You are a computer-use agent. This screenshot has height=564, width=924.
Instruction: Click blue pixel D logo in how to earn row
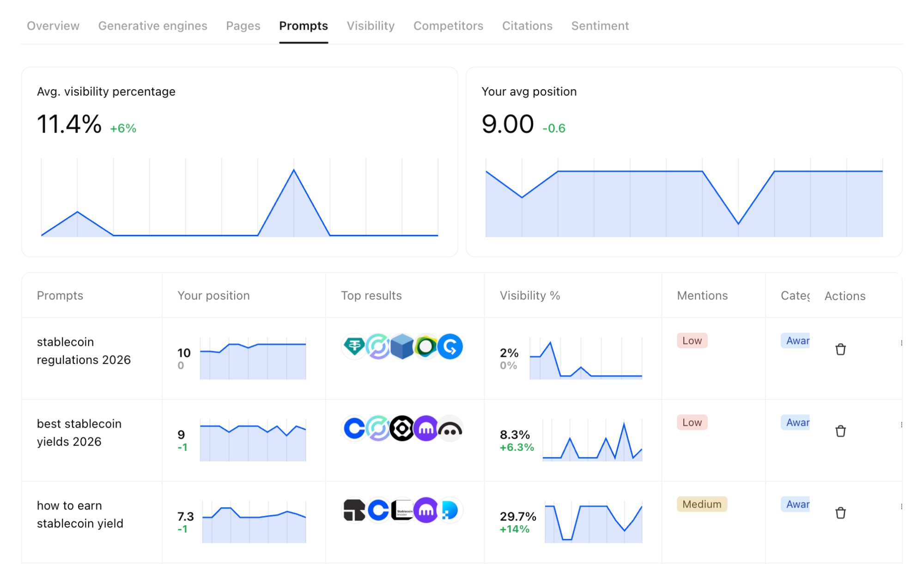pyautogui.click(x=450, y=510)
